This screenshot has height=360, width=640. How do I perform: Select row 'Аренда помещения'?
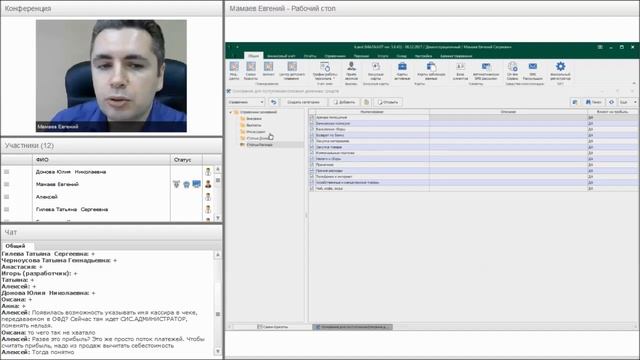(x=473, y=117)
